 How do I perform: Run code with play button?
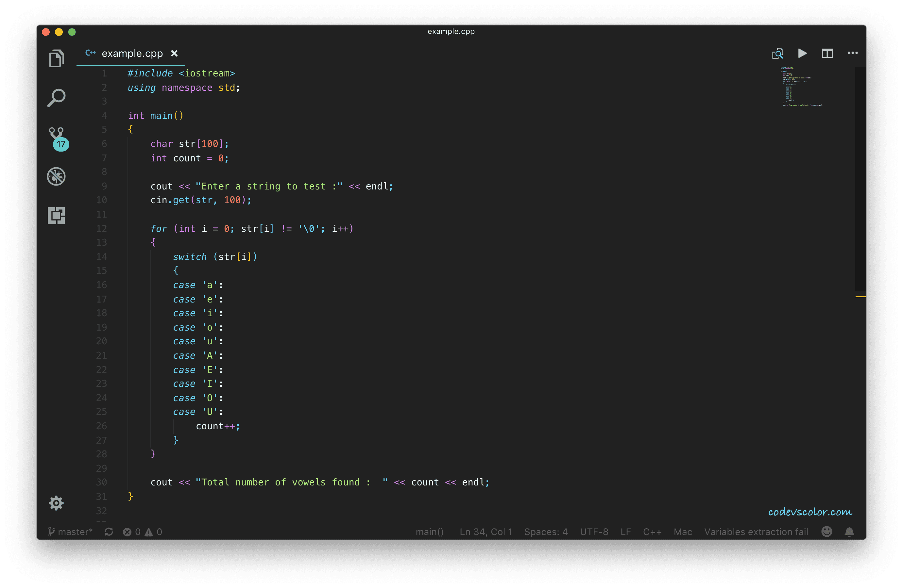click(802, 54)
